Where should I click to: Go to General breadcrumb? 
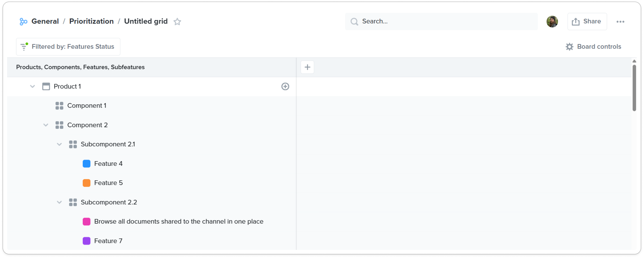click(45, 21)
